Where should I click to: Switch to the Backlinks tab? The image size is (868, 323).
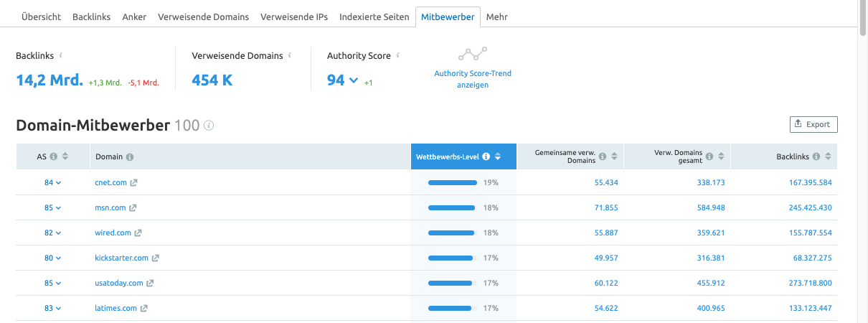coord(91,17)
